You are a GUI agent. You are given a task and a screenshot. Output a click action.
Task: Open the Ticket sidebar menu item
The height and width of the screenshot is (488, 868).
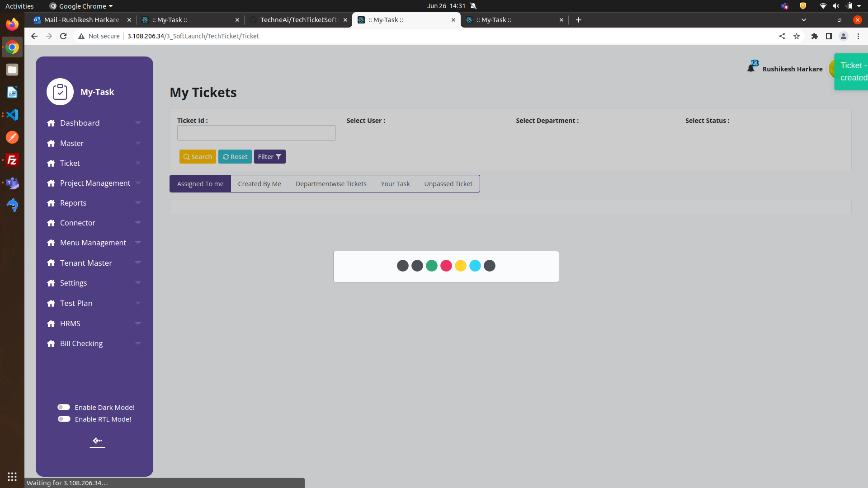70,163
